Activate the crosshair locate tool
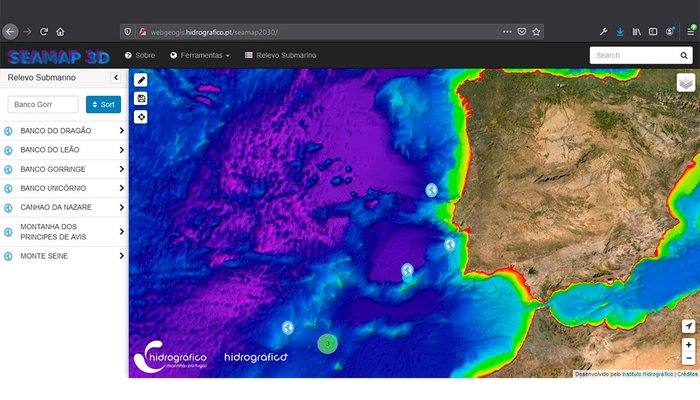This screenshot has height=400, width=700. 141,116
